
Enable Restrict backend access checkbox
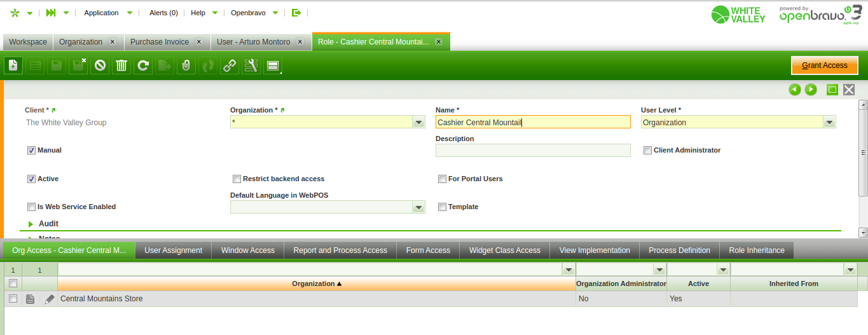pos(237,179)
